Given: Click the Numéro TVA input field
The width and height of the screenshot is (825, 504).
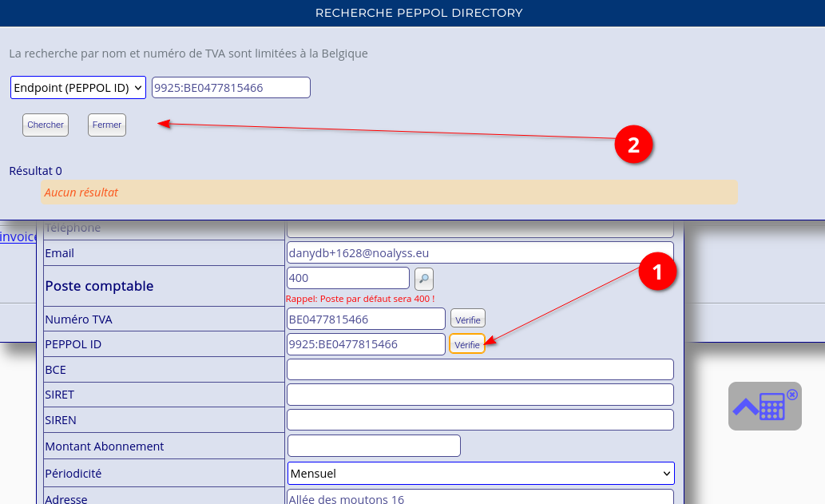Looking at the screenshot, I should [x=366, y=319].
